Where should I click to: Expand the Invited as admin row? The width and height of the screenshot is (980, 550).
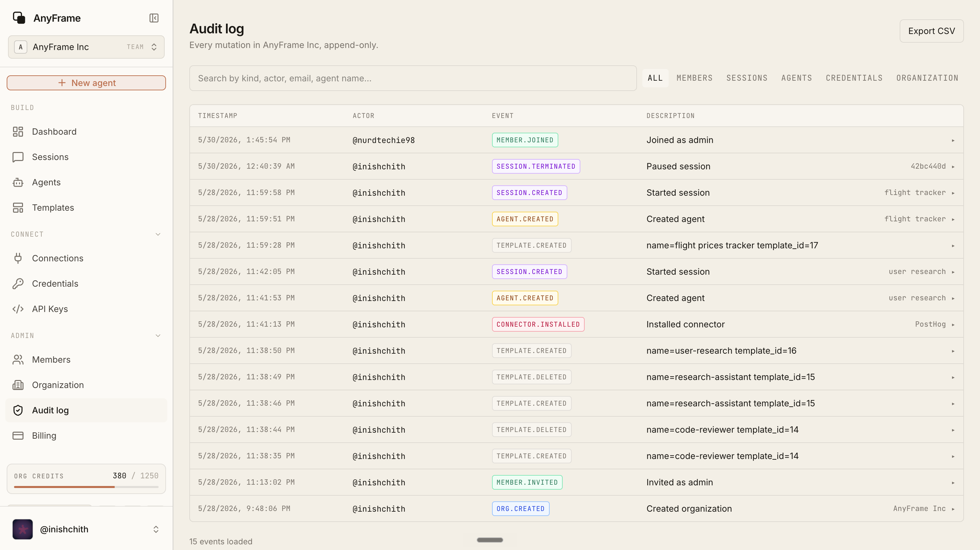[953, 482]
